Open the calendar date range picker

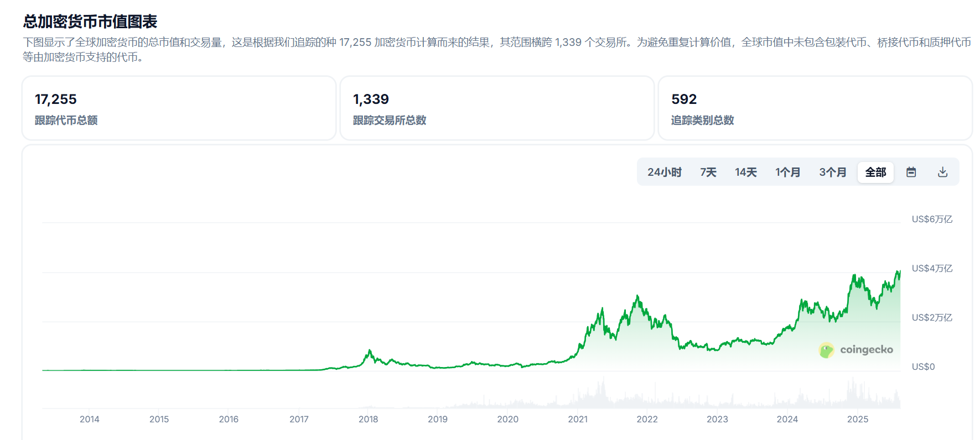[x=911, y=172]
